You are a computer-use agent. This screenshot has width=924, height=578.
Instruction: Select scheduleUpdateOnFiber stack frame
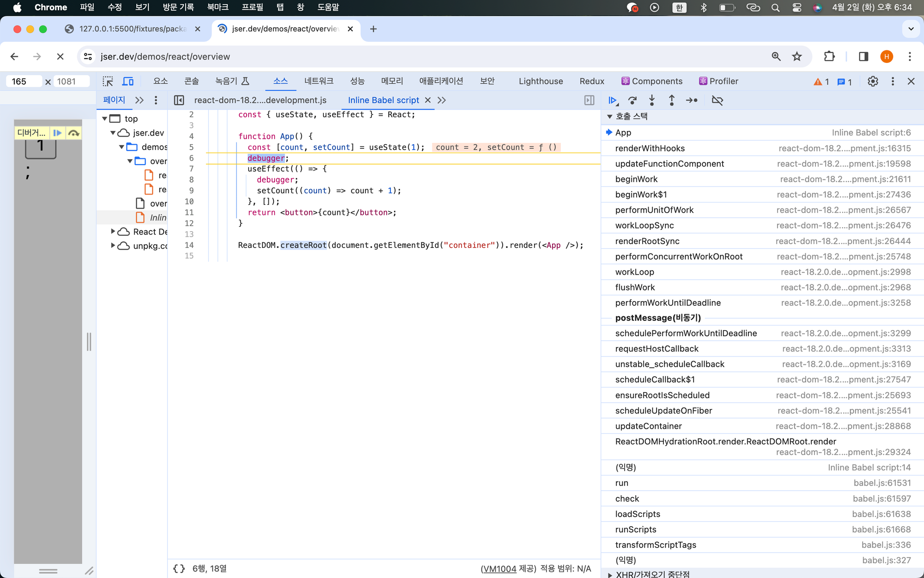[x=762, y=411]
